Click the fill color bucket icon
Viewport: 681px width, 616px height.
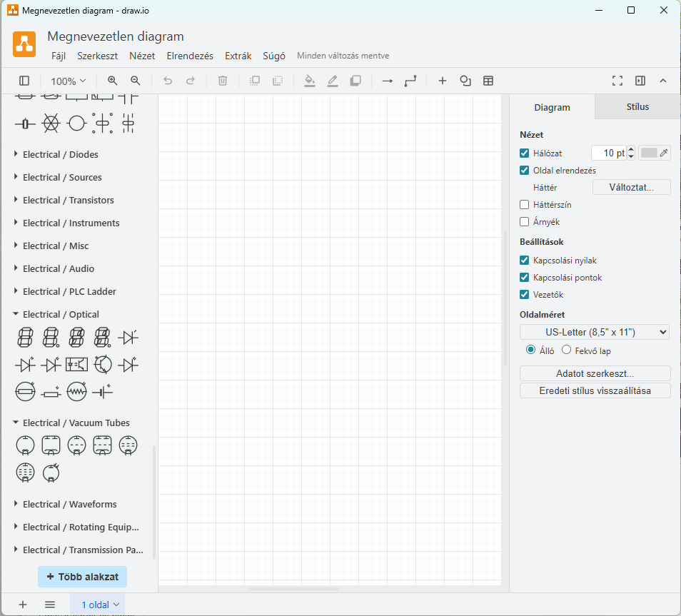coord(310,81)
